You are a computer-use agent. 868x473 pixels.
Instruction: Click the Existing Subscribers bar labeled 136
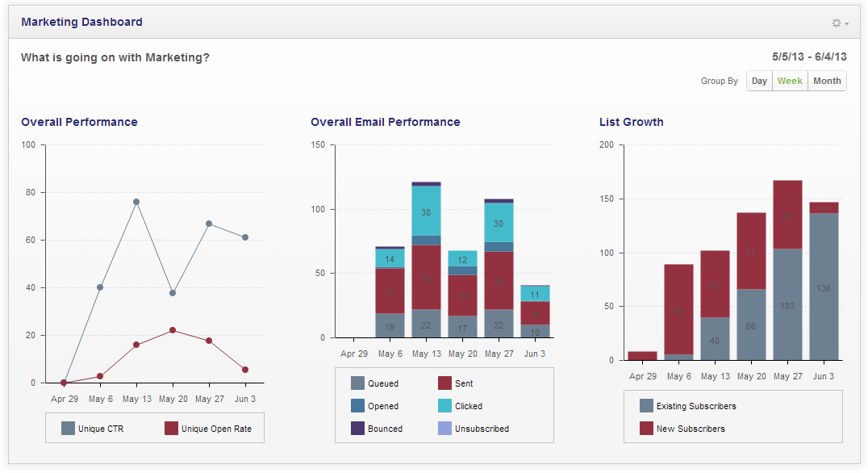[824, 287]
